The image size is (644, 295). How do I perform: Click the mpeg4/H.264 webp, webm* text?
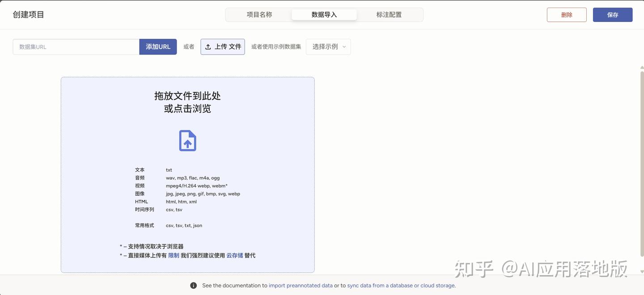pyautogui.click(x=197, y=186)
